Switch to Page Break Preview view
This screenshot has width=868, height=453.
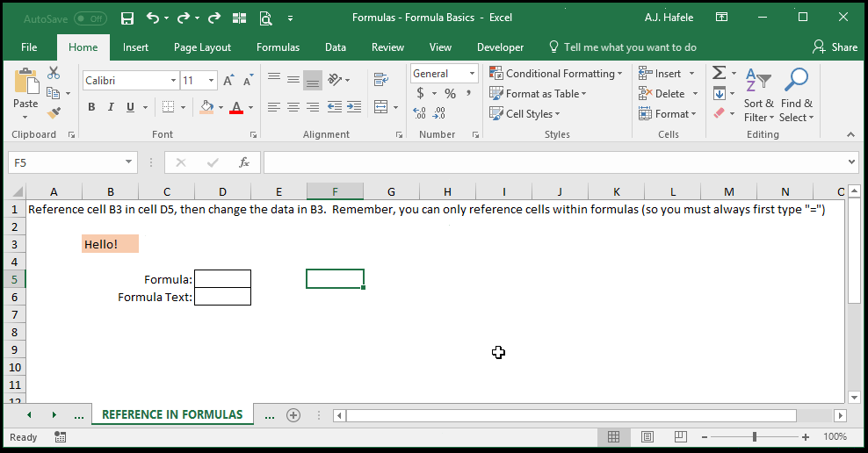[x=680, y=437]
